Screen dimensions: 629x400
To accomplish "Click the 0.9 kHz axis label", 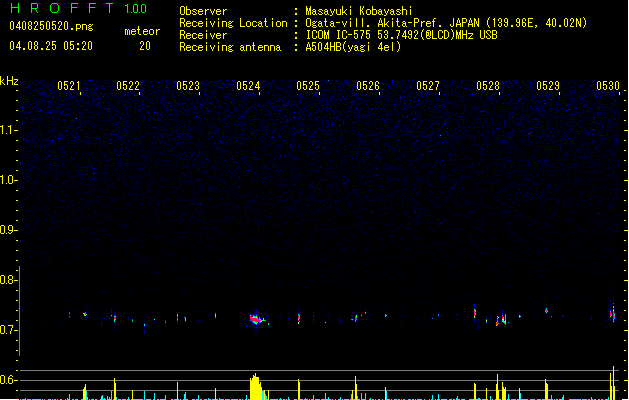I will pyautogui.click(x=8, y=230).
